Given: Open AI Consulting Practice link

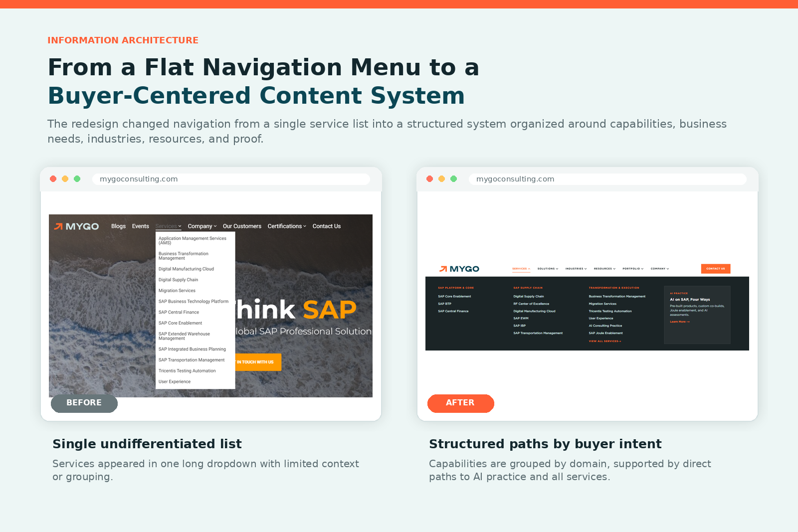Looking at the screenshot, I should pos(605,326).
